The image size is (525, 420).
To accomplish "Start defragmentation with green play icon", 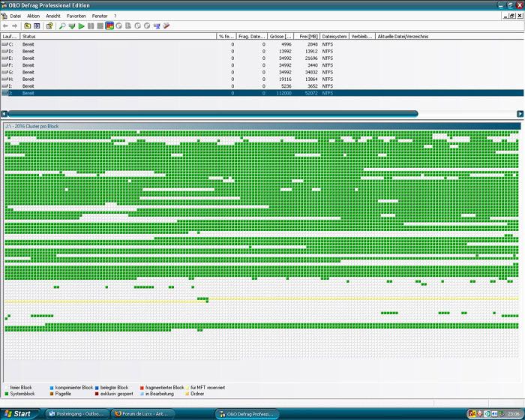I will [81, 25].
